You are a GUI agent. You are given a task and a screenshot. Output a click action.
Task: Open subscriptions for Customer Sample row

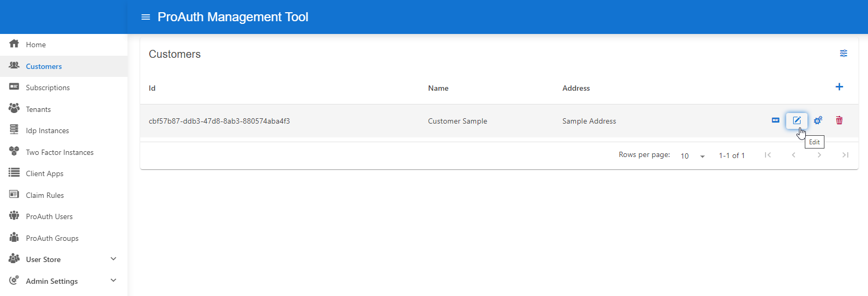pos(775,120)
